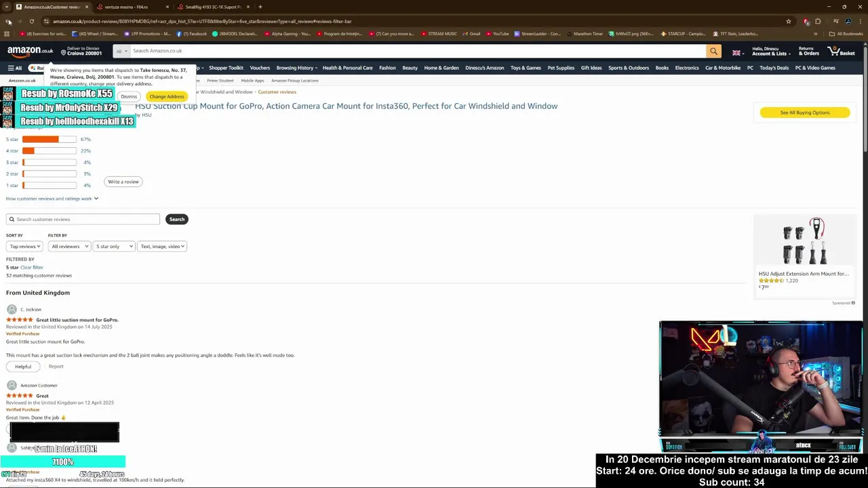Open the hamburger All menu

(15, 68)
